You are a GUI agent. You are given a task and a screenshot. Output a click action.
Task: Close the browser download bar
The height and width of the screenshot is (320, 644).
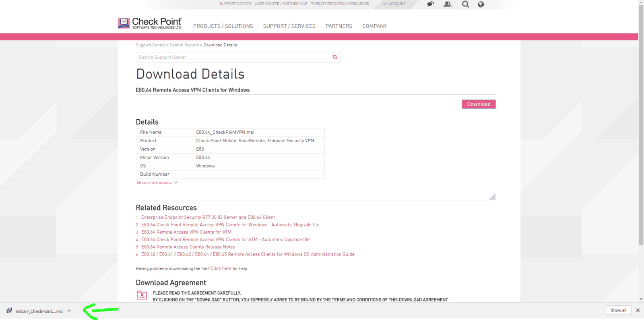point(638,310)
